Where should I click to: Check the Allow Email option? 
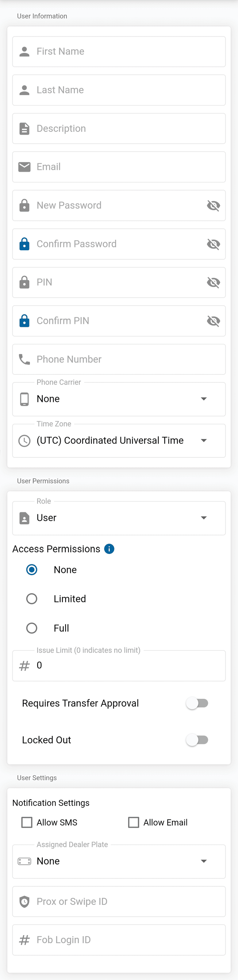pyautogui.click(x=133, y=822)
